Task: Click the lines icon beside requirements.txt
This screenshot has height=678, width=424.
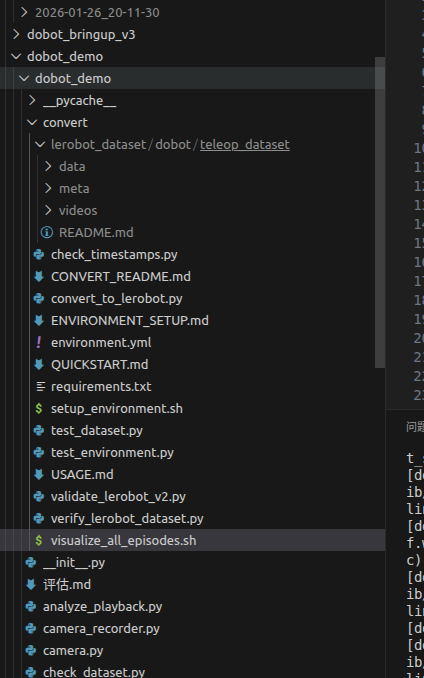Action: pyautogui.click(x=40, y=387)
